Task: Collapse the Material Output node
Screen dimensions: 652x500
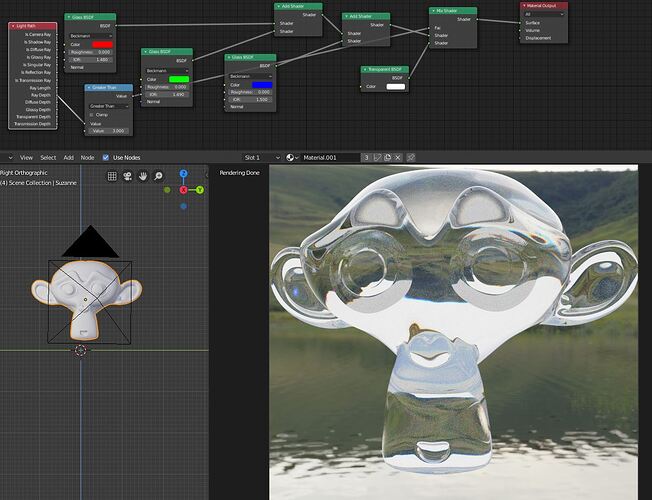Action: (x=524, y=6)
